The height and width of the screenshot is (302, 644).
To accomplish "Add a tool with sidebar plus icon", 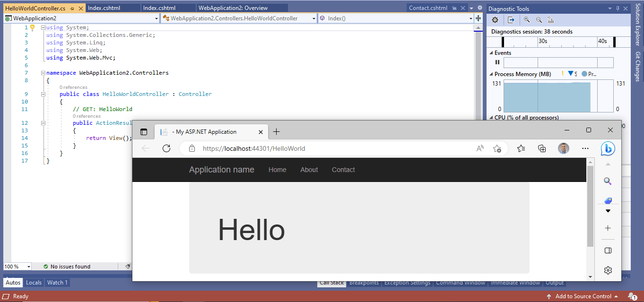I will click(x=608, y=228).
